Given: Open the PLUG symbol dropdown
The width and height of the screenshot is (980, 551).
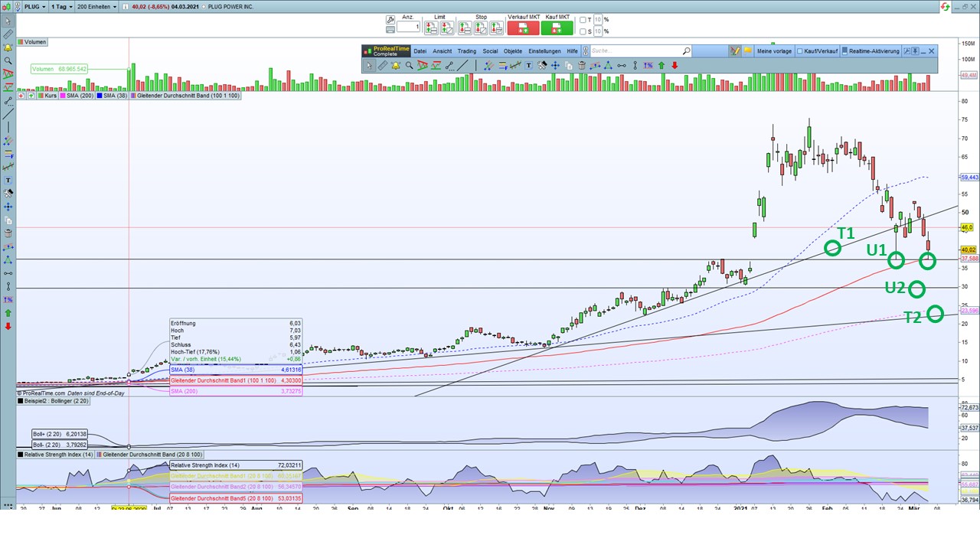Looking at the screenshot, I should click(34, 6).
